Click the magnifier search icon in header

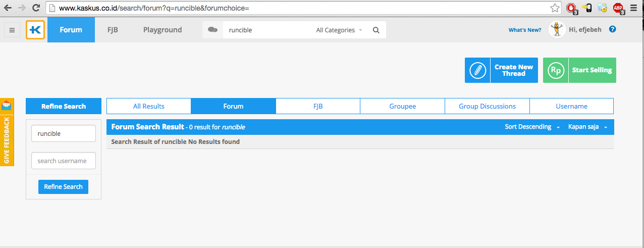(376, 30)
